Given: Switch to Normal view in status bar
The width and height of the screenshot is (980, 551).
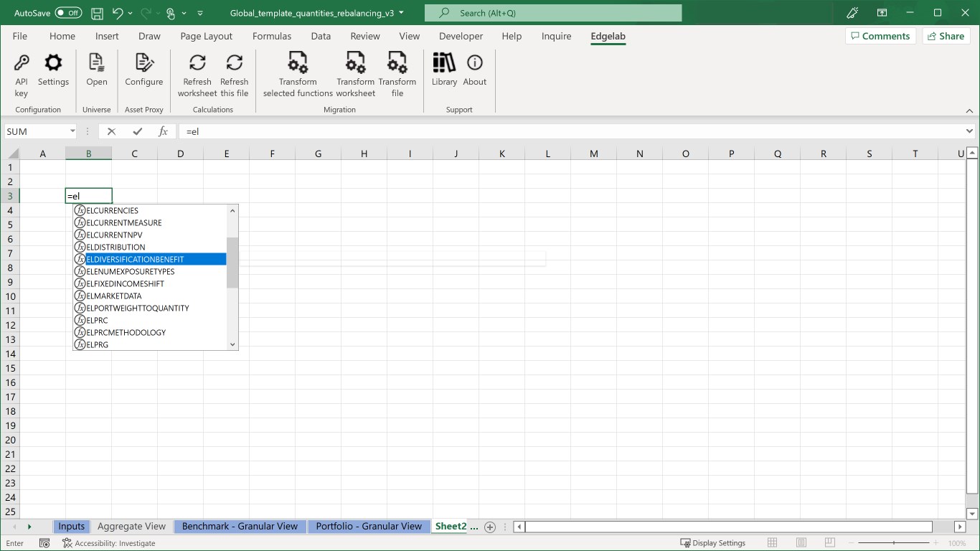Looking at the screenshot, I should (x=772, y=543).
